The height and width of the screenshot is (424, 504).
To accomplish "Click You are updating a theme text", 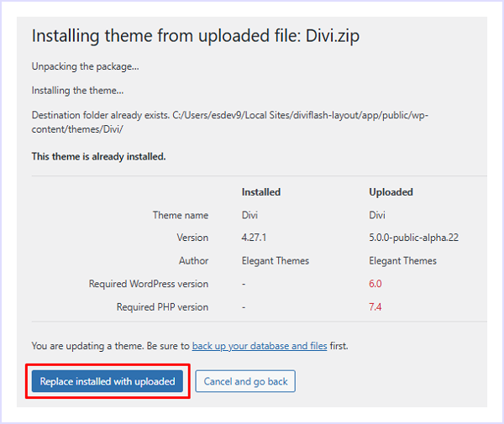I will pos(110,345).
